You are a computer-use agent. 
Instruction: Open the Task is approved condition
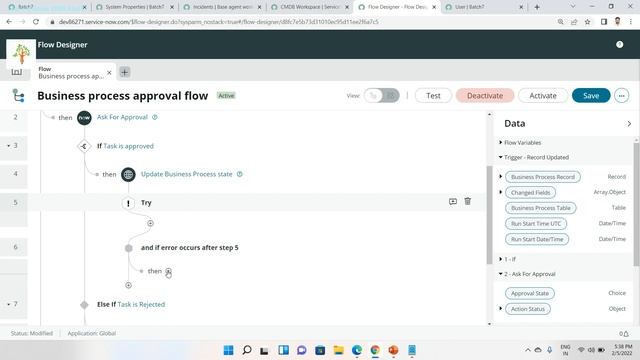(129, 146)
